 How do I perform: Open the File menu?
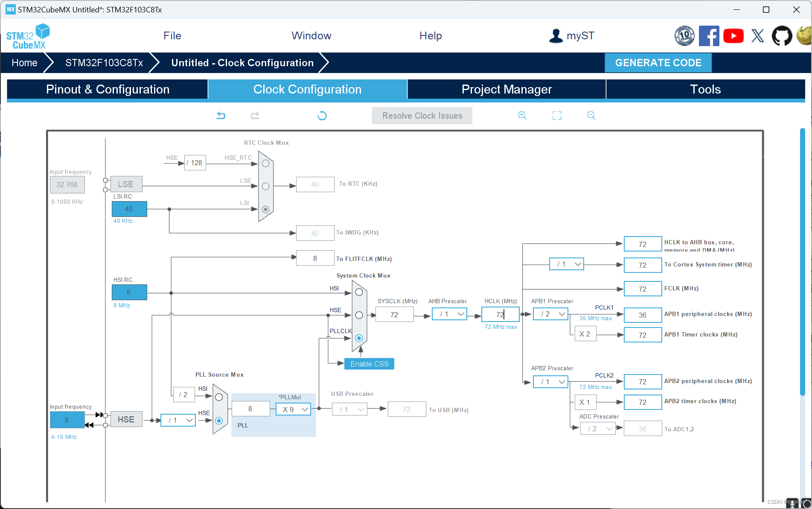[x=172, y=36]
